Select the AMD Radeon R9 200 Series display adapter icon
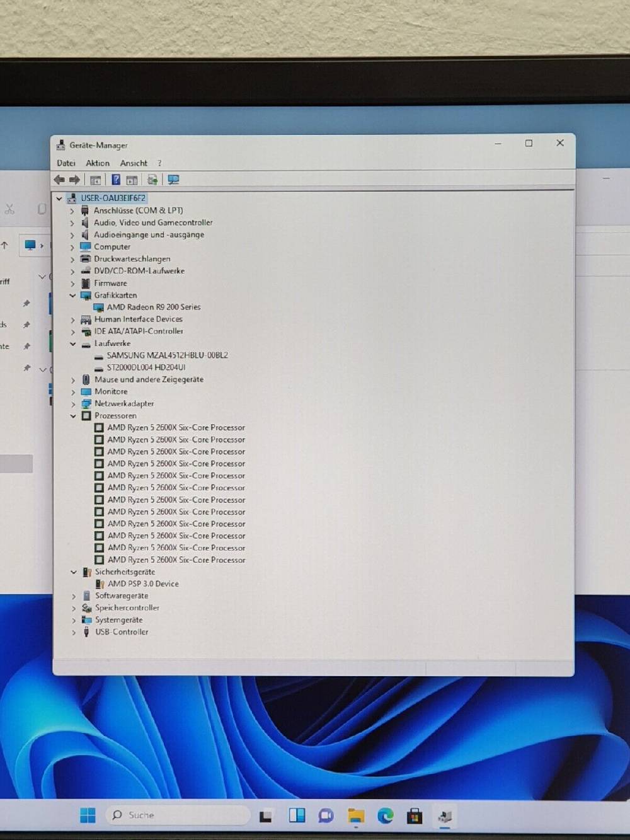 pos(98,307)
